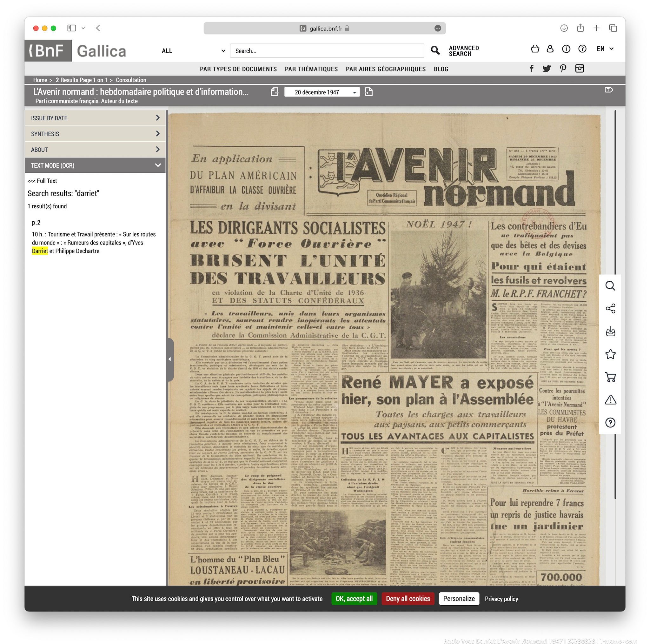Go back to Full Text link
This screenshot has width=650, height=644.
pyautogui.click(x=43, y=181)
